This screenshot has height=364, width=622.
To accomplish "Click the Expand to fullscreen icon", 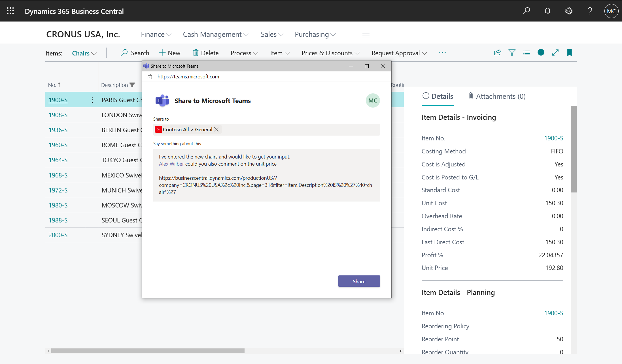I will 555,52.
